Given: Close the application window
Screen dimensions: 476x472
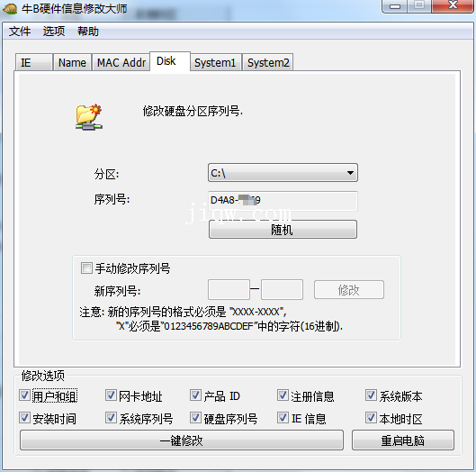Looking at the screenshot, I should pos(453,5).
